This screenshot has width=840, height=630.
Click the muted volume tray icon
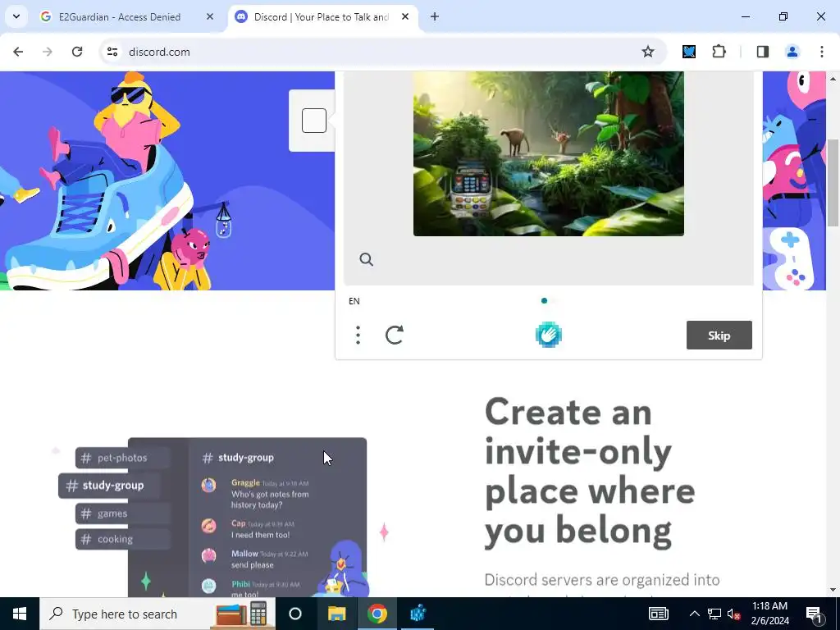coord(733,614)
